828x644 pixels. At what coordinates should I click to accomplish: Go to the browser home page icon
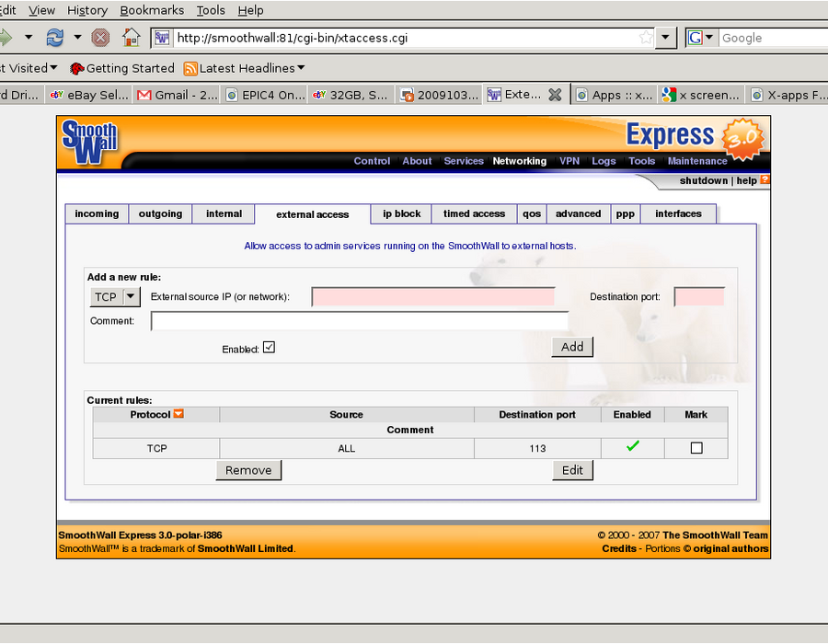tap(131, 38)
